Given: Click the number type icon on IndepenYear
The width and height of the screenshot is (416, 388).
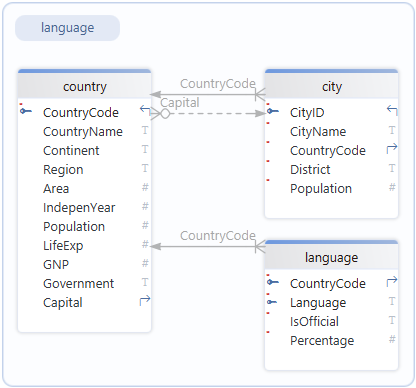Looking at the screenshot, I should click(145, 206).
